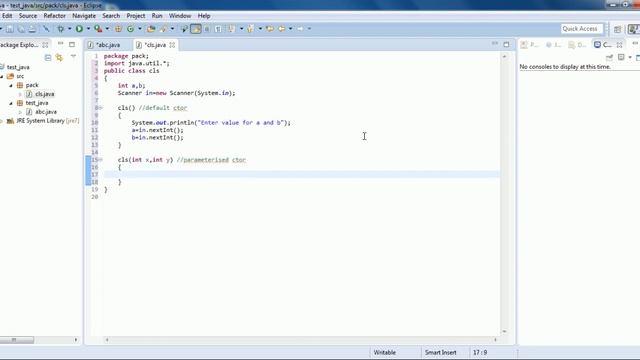
Task: Switch to the Declaration view tab
Action: pyautogui.click(x=578, y=44)
